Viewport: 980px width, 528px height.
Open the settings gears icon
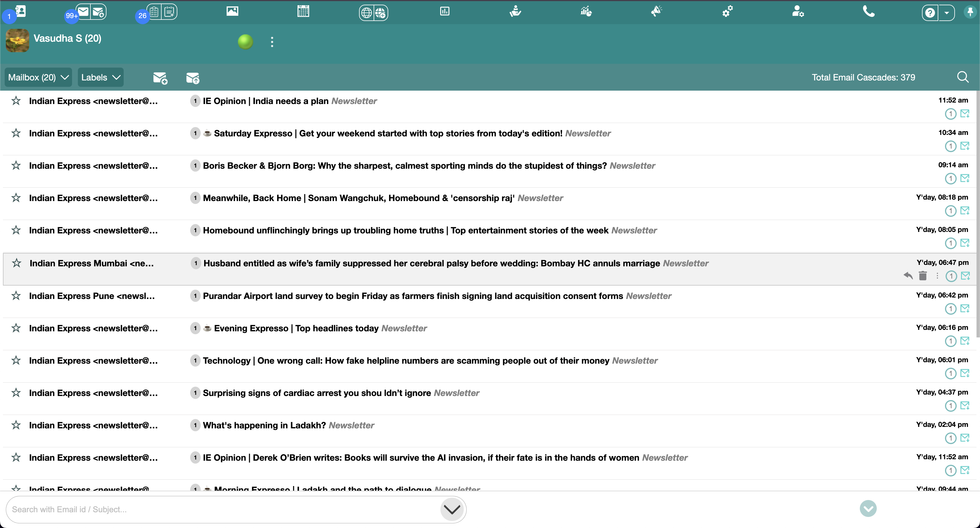(727, 12)
